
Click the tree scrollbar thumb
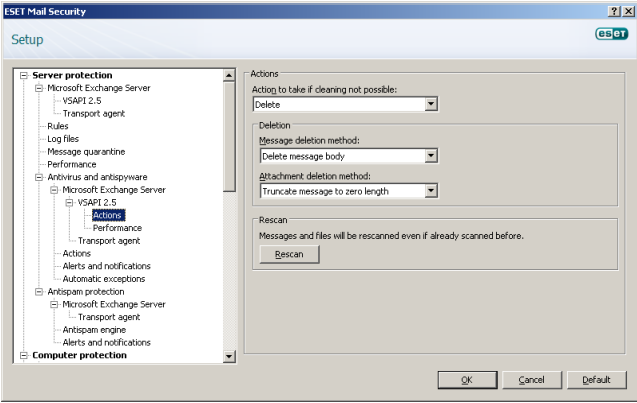tap(229, 136)
